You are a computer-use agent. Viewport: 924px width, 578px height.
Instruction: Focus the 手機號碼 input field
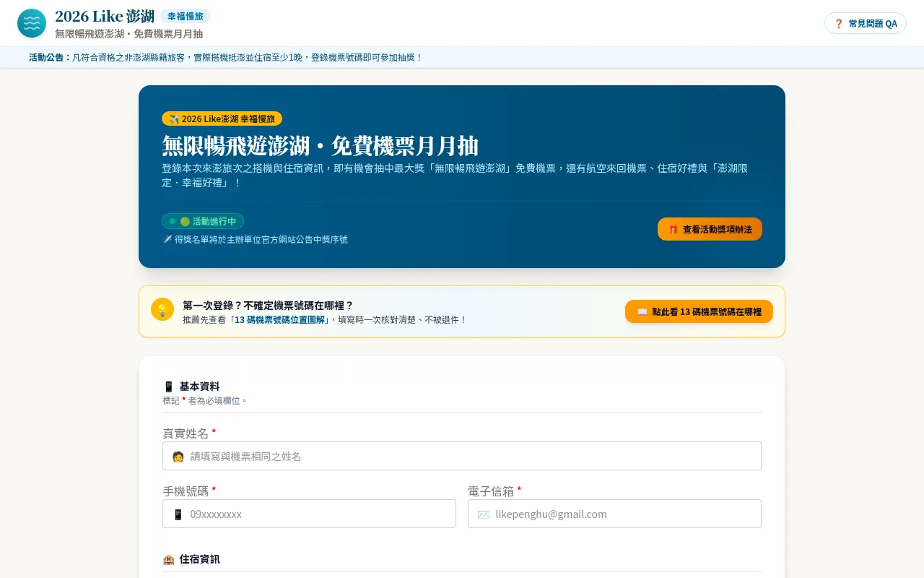pyautogui.click(x=309, y=514)
